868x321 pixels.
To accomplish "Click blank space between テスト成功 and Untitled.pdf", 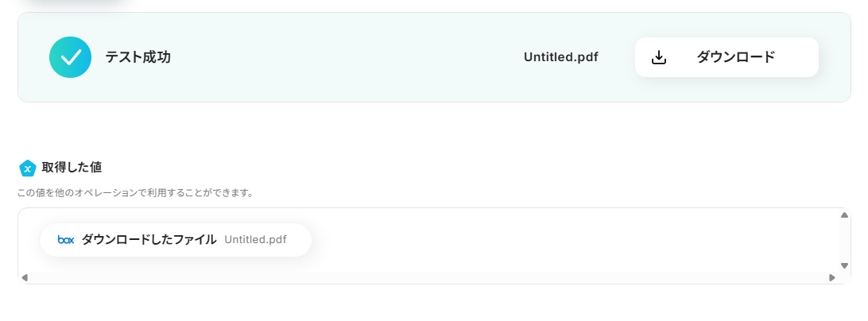I will point(342,57).
